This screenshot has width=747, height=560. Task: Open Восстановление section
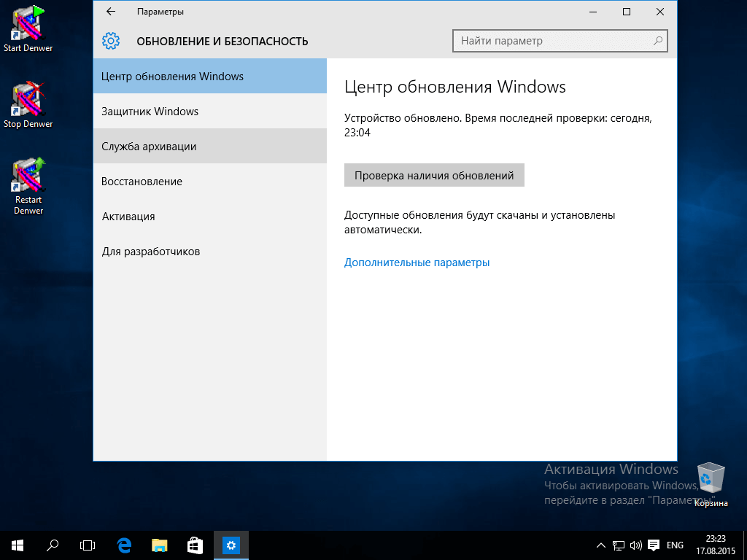[x=210, y=182]
